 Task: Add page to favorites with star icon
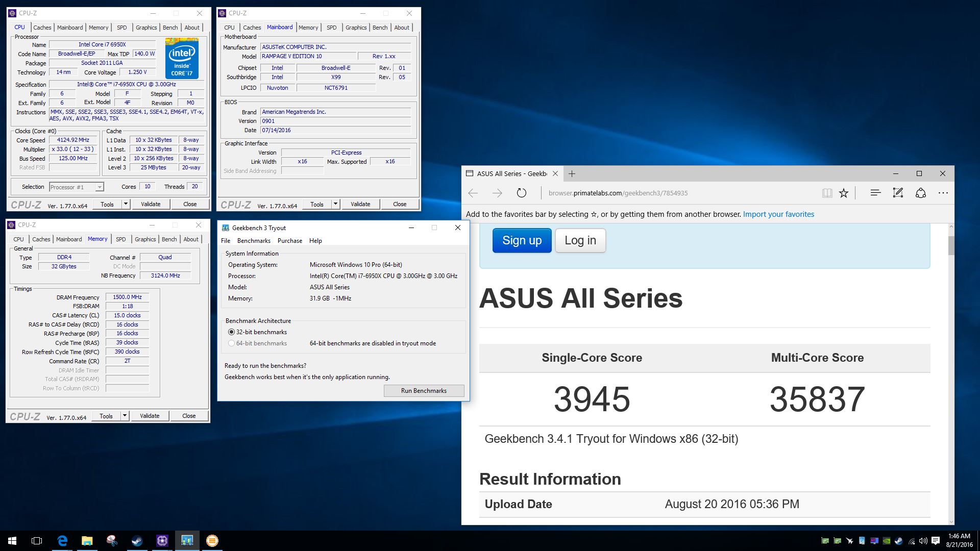[x=844, y=193]
